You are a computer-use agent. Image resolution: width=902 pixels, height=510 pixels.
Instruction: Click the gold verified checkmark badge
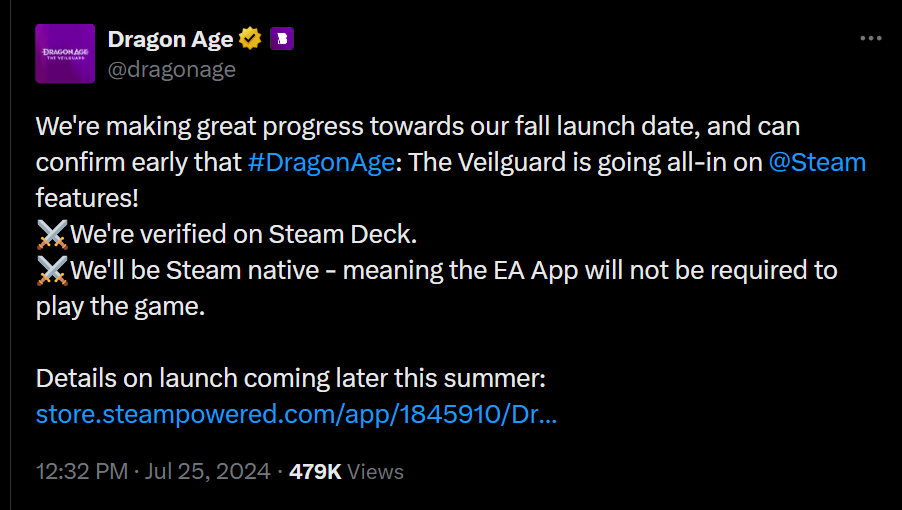coord(250,39)
